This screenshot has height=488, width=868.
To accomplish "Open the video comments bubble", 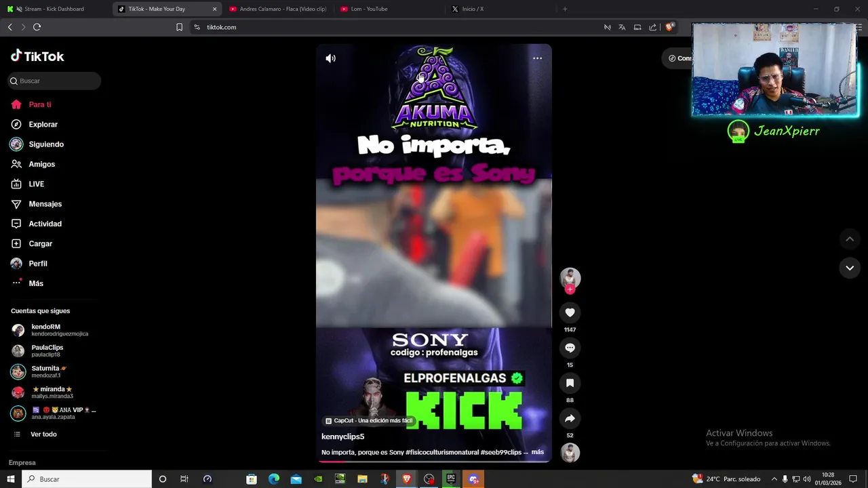I will 570,348.
